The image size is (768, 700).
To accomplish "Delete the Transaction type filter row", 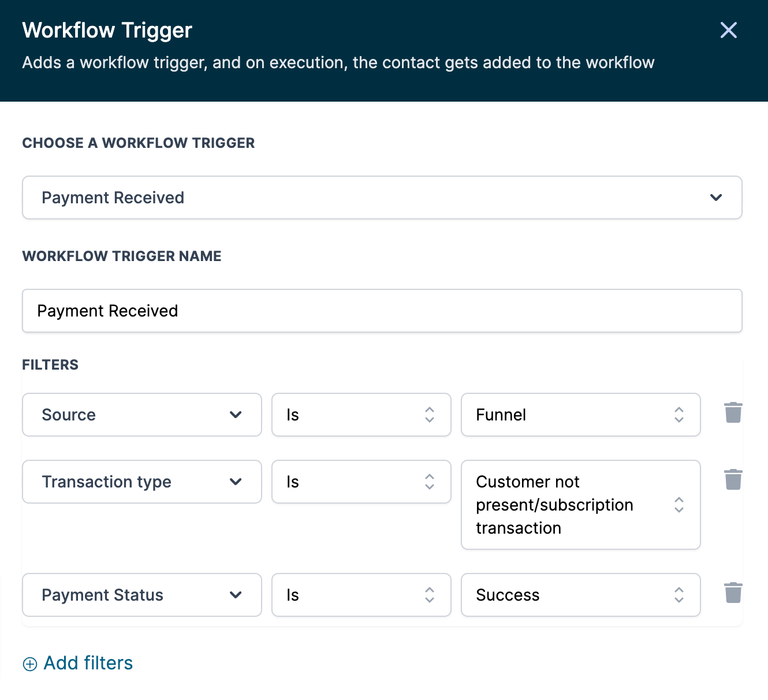I will [x=733, y=480].
